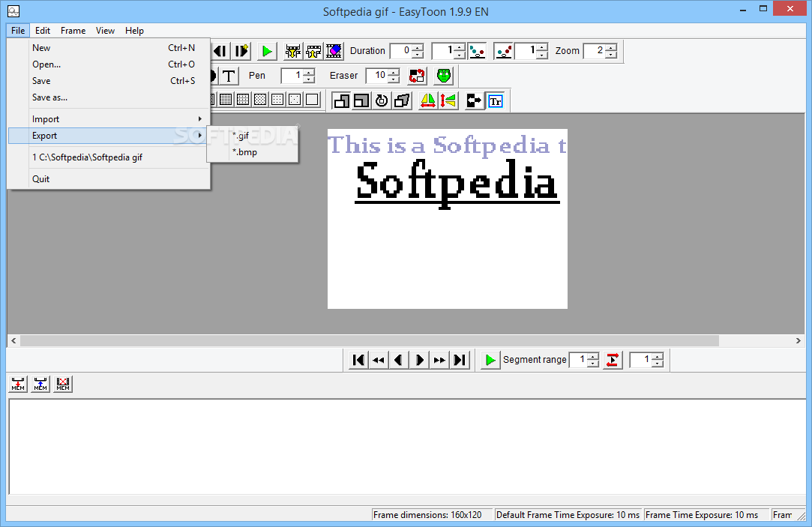Choose Save from the File menu

[109, 81]
